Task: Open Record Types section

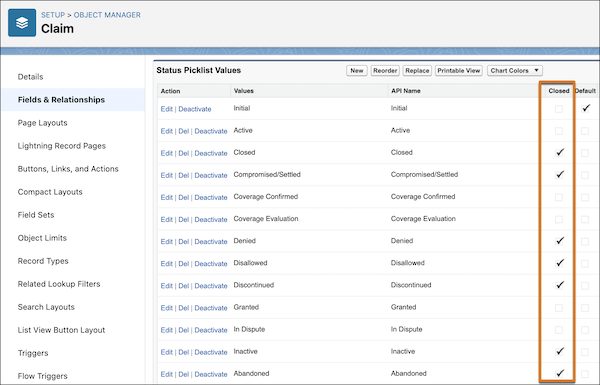Action: [x=43, y=261]
